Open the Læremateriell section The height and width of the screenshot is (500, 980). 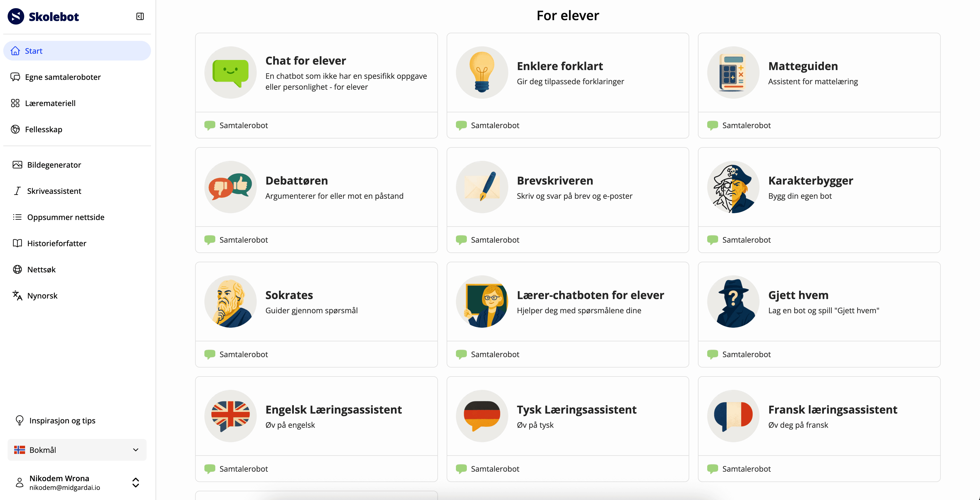pos(51,103)
